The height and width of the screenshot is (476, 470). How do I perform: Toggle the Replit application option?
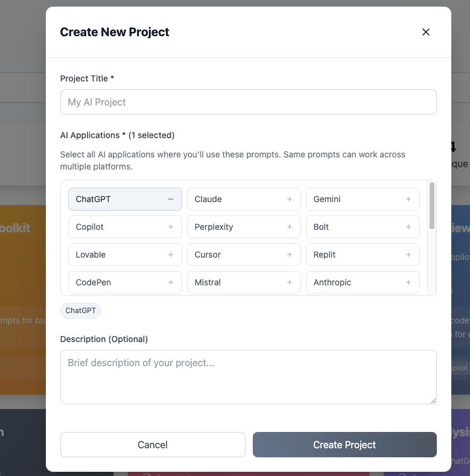(363, 255)
